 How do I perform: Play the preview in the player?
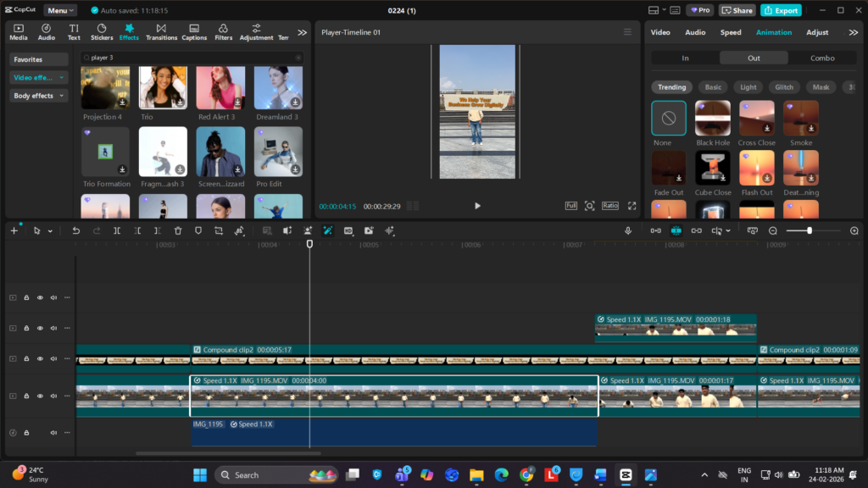477,206
